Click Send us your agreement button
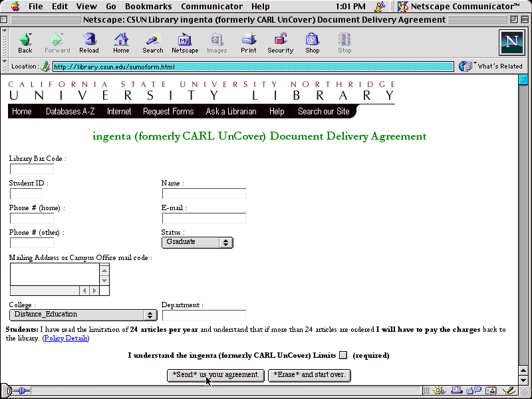This screenshot has width=532, height=399. coord(215,375)
